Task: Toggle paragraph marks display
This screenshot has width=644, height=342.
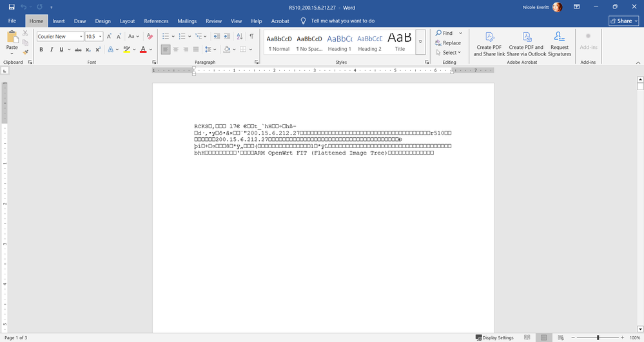Action: pos(251,37)
